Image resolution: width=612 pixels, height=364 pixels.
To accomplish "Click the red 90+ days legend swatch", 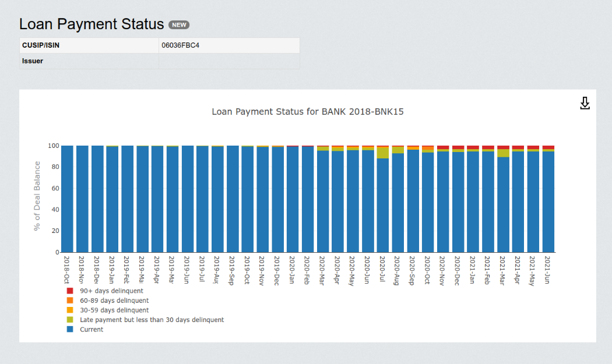I will [x=70, y=291].
